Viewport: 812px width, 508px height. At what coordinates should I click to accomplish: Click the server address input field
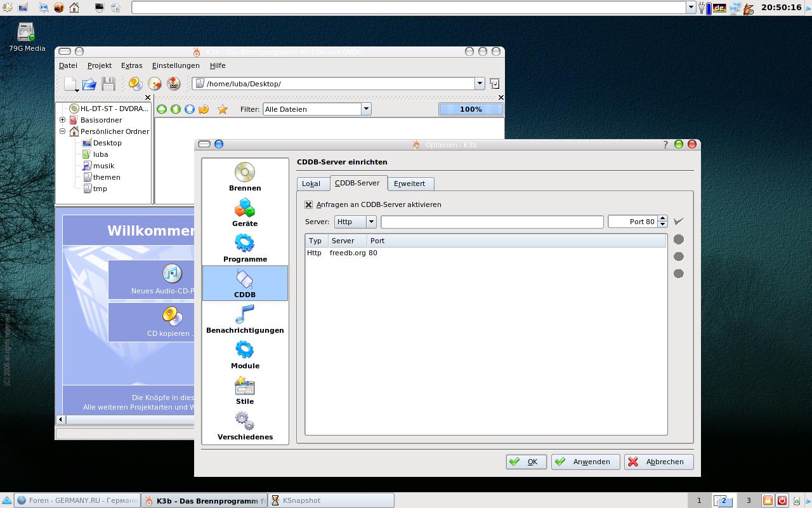[x=492, y=222]
